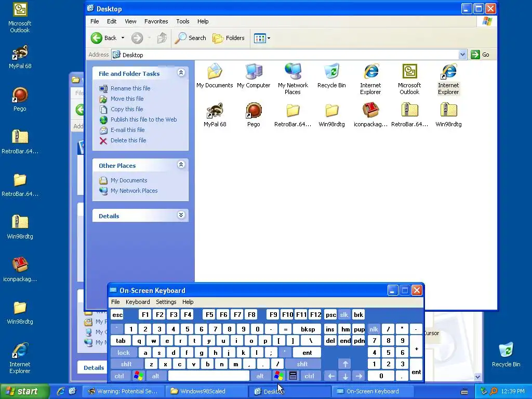Click Publish this file to the Web
This screenshot has width=532, height=399.
pyautogui.click(x=143, y=119)
